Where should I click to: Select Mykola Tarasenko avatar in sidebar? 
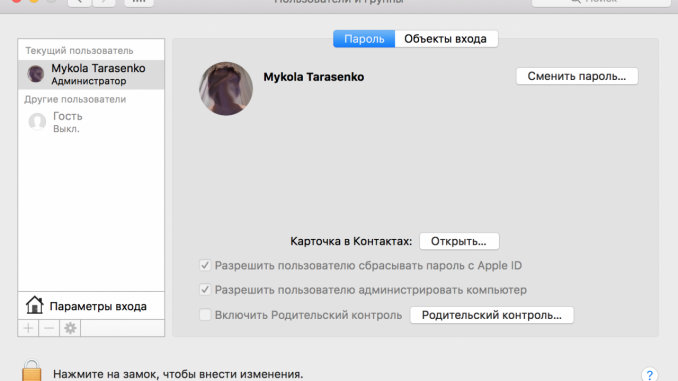(35, 74)
